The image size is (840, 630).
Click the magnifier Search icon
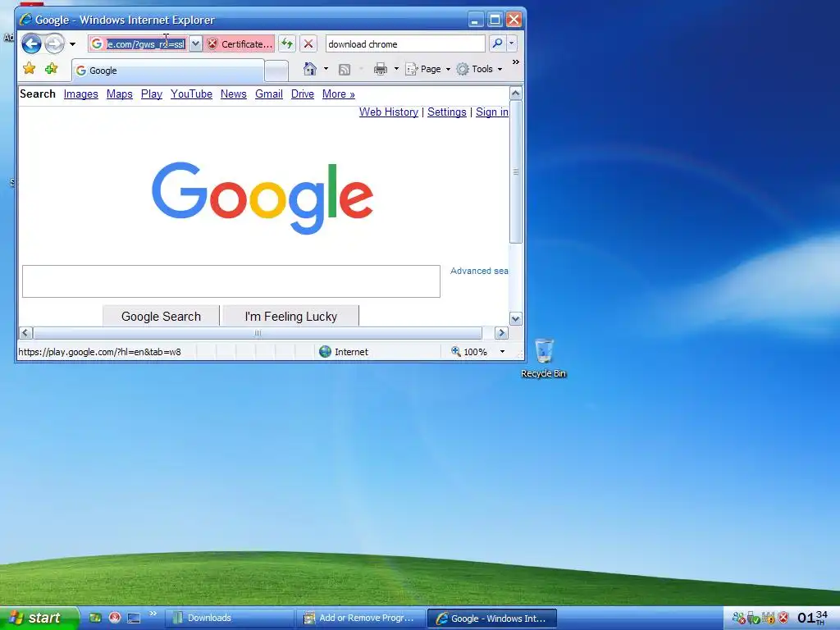click(497, 43)
